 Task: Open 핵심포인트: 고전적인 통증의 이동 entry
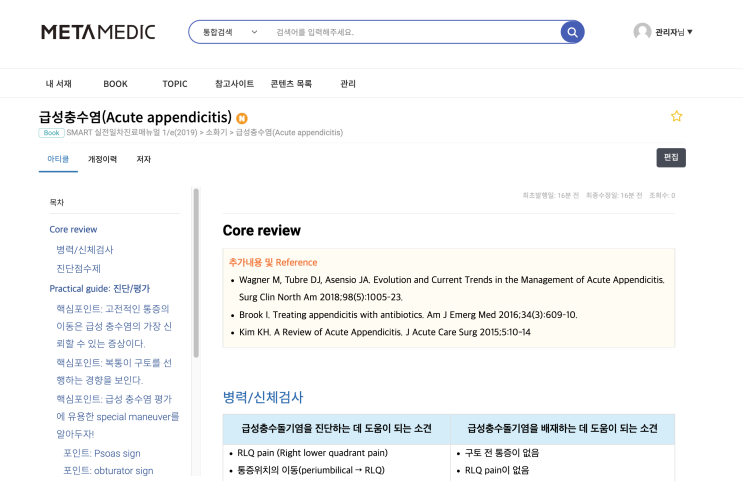pos(114,326)
